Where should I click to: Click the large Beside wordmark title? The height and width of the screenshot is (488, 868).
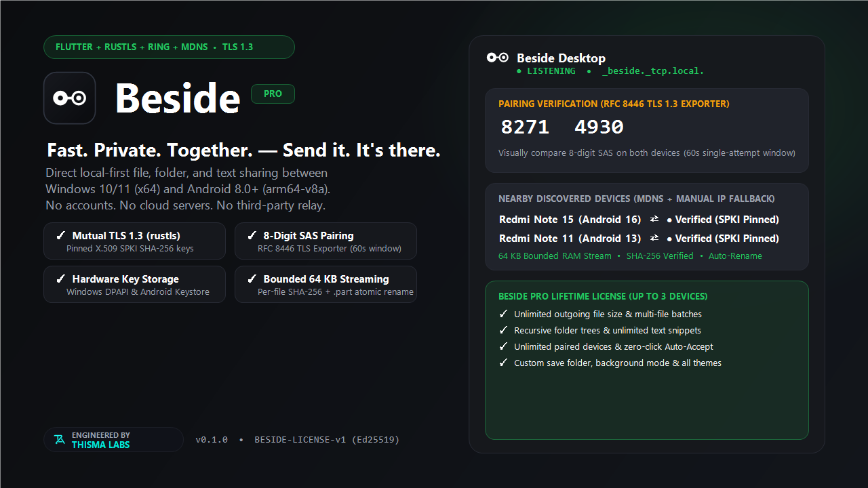tap(178, 98)
